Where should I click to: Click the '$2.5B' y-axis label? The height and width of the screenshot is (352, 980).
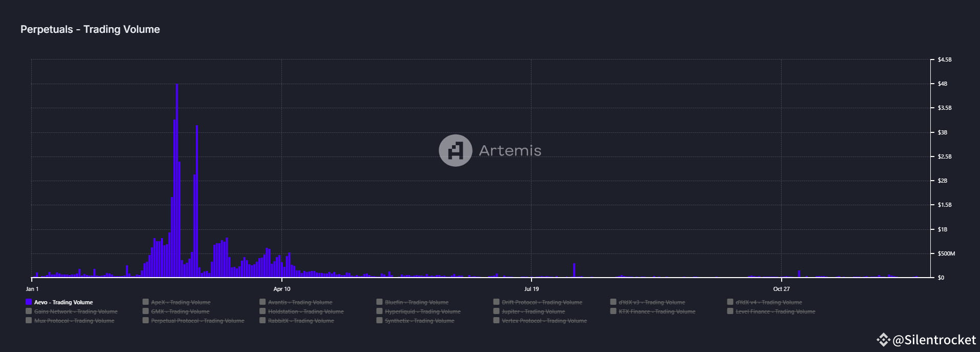[x=945, y=157]
